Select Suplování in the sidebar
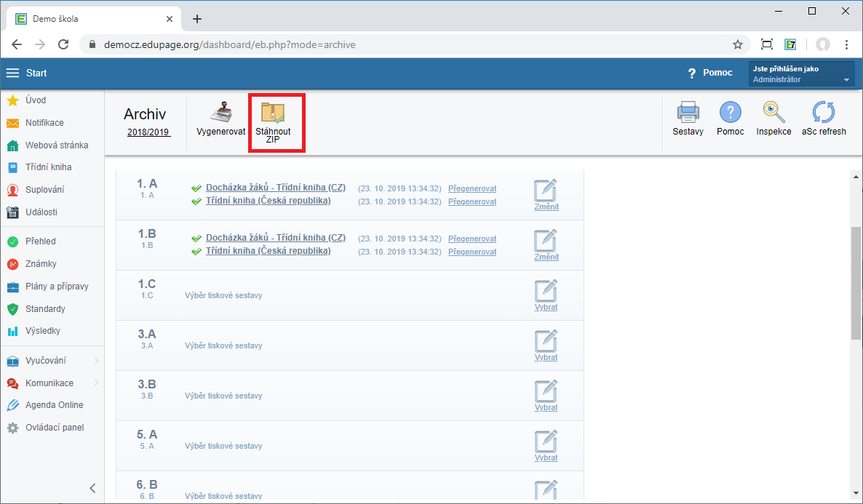The image size is (863, 504). click(44, 190)
